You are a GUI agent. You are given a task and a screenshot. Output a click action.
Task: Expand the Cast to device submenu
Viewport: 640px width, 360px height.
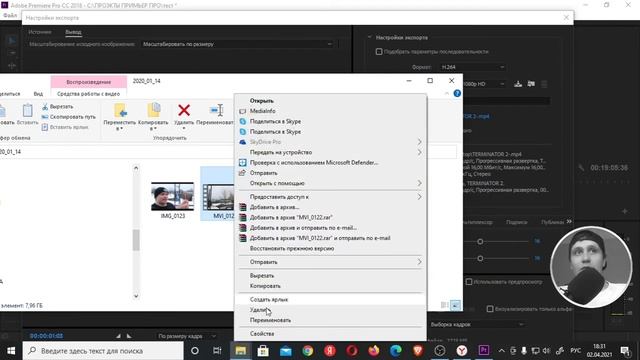click(331, 152)
